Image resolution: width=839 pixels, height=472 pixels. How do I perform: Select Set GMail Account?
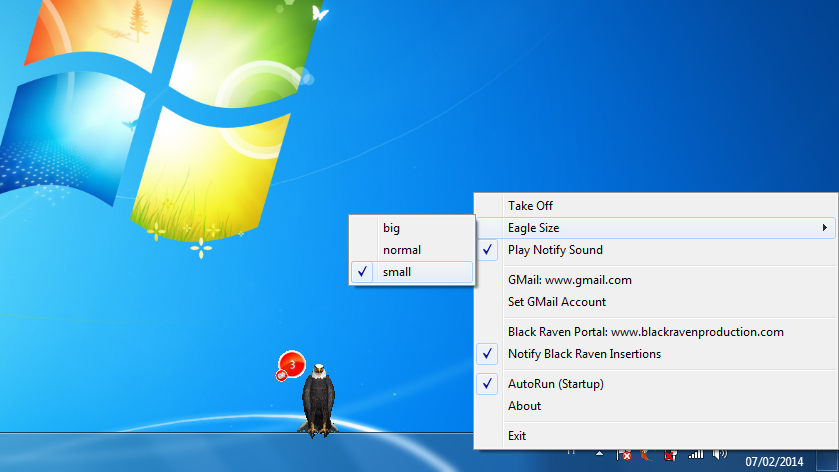click(655, 301)
